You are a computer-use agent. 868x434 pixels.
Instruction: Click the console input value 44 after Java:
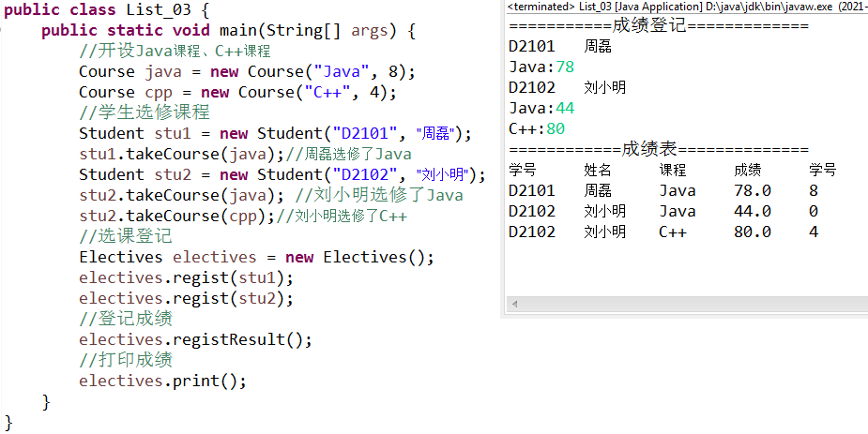click(x=565, y=108)
